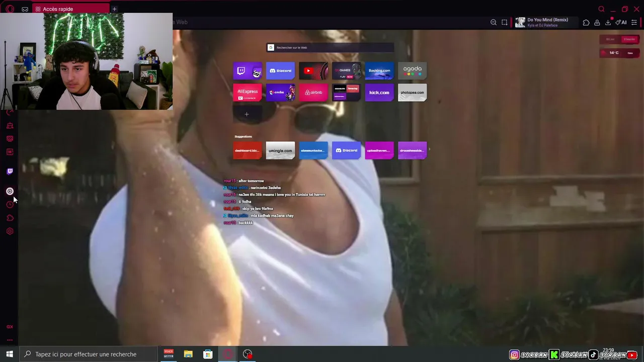Open Extensions from the sidebar puzzle icon
This screenshot has height=362, width=644.
tap(10, 218)
